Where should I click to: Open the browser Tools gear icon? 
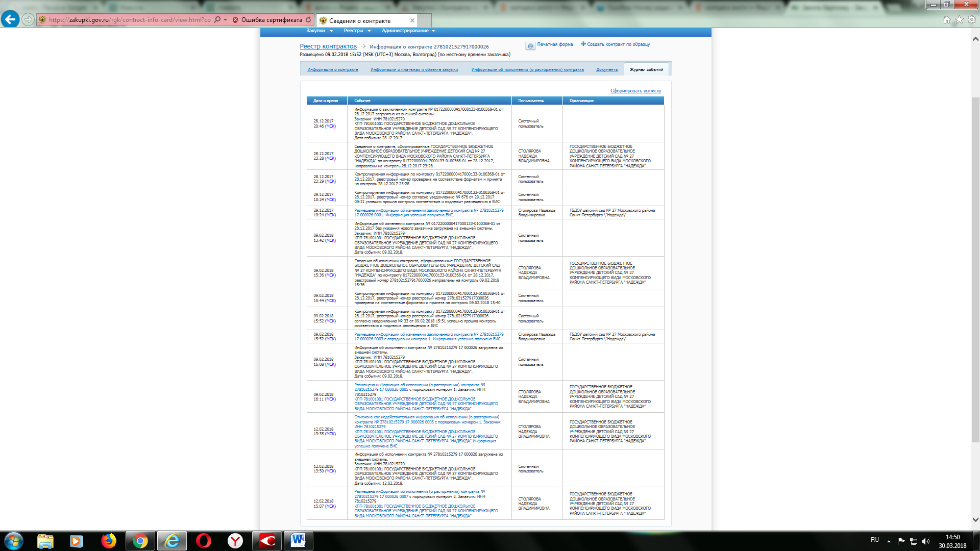[x=972, y=19]
